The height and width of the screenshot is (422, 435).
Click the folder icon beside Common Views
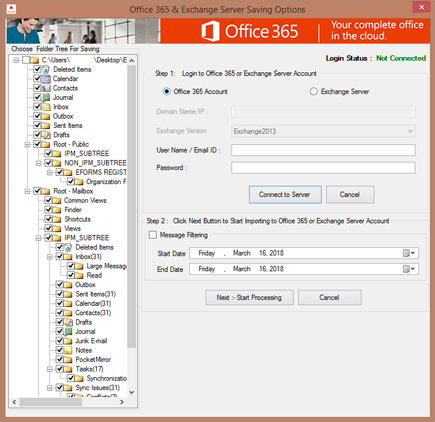[x=57, y=201]
